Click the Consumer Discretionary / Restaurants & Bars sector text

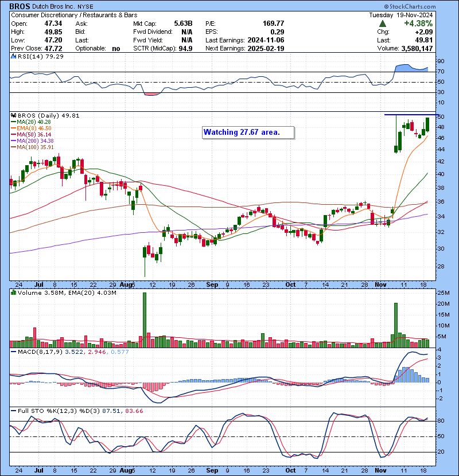click(74, 15)
